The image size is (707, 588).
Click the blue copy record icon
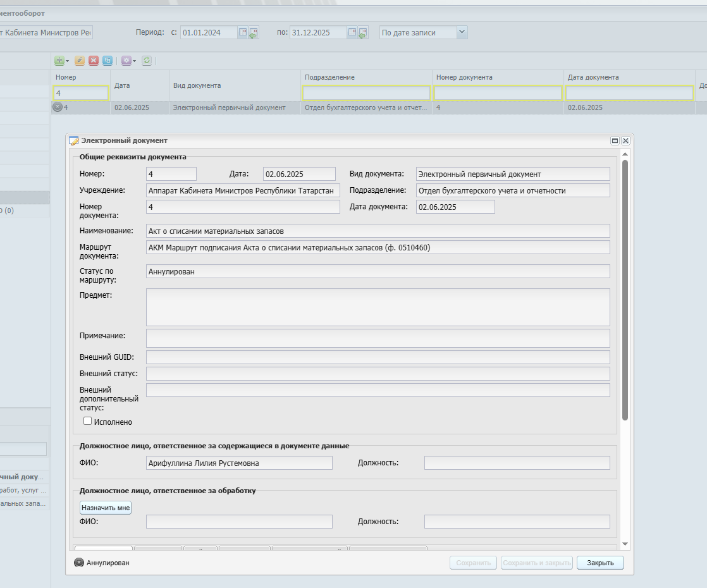coord(108,61)
